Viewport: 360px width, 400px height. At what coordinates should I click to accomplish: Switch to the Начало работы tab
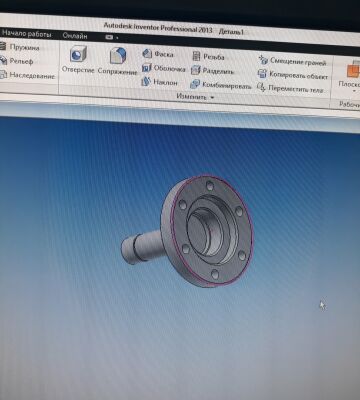(27, 34)
